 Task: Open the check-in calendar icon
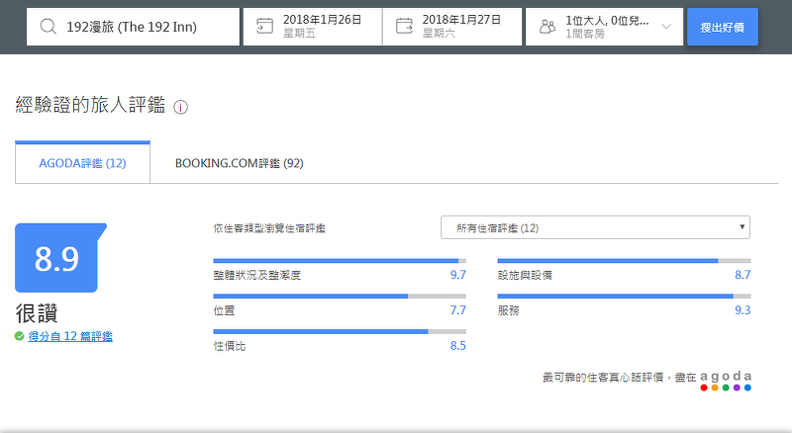click(x=264, y=26)
